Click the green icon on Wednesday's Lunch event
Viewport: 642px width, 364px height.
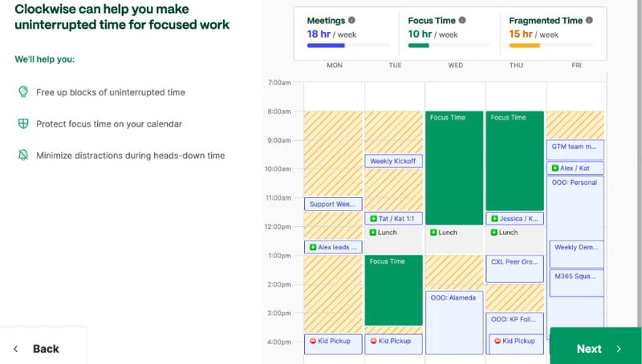click(x=433, y=233)
